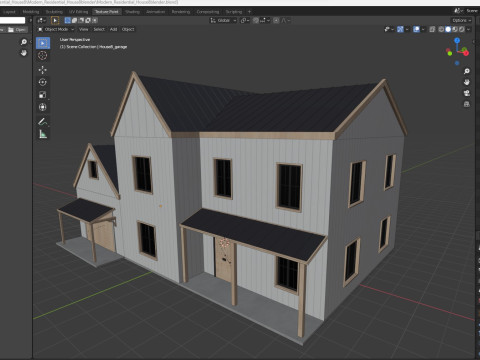The image size is (480, 360).
Task: Select the Measure tool
Action: pyautogui.click(x=43, y=134)
